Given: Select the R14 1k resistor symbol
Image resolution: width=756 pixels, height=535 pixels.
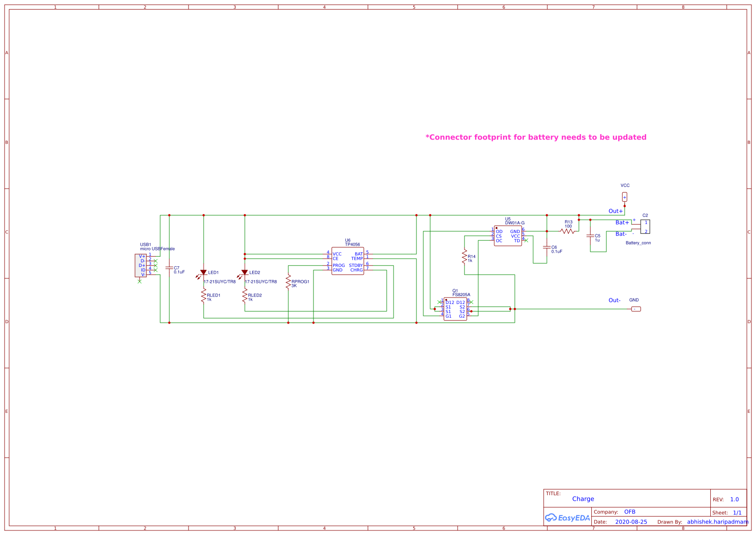Looking at the screenshot, I should [x=464, y=257].
